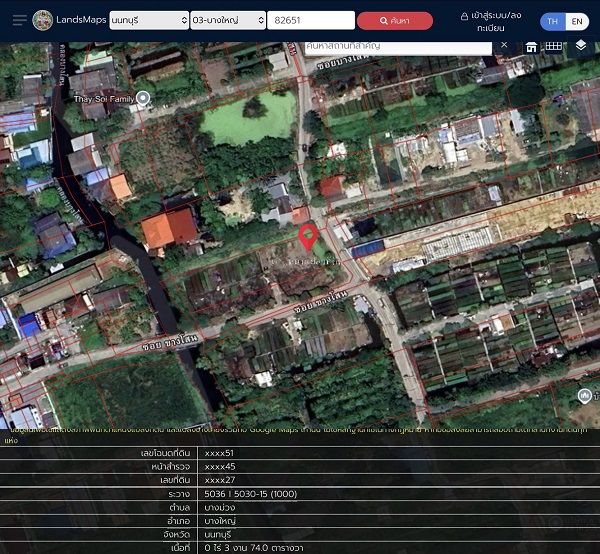This screenshot has height=554, width=600.
Task: Switch language to EN
Action: [x=577, y=21]
